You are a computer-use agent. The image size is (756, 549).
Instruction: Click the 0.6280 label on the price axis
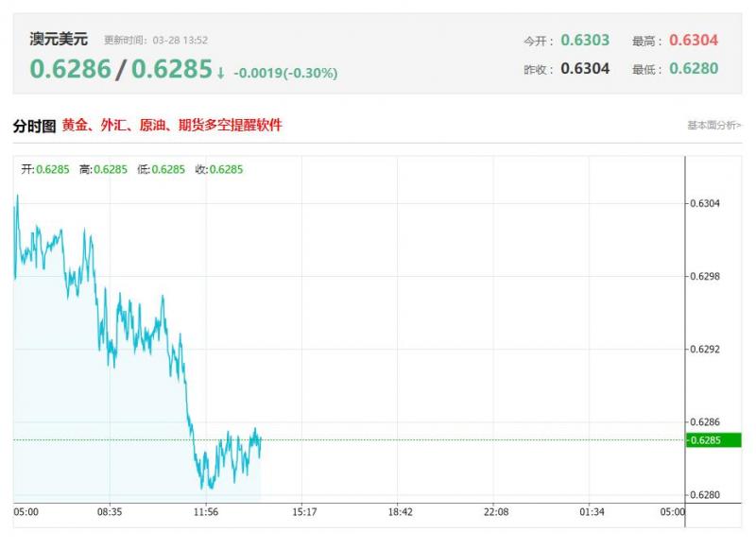(x=705, y=495)
